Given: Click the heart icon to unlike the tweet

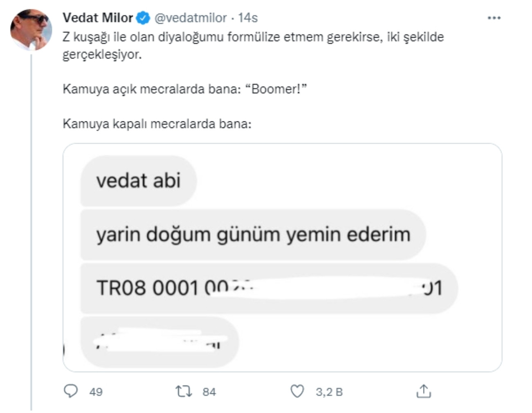Looking at the screenshot, I should (x=296, y=392).
